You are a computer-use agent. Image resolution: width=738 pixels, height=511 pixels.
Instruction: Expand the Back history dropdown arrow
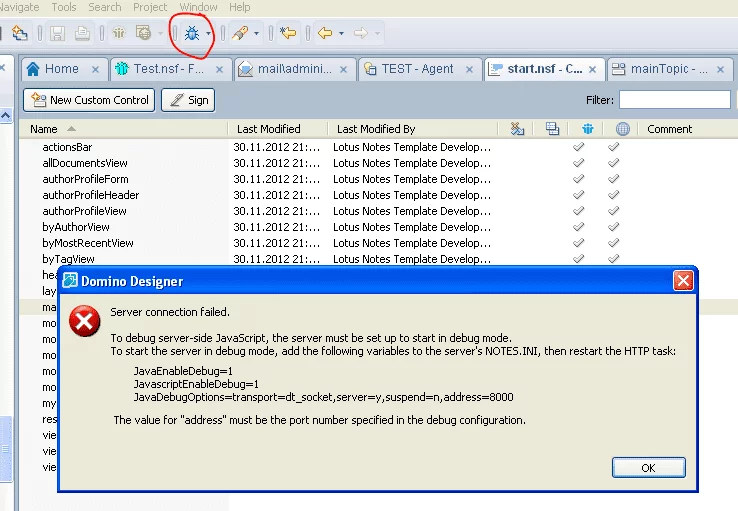click(x=341, y=34)
